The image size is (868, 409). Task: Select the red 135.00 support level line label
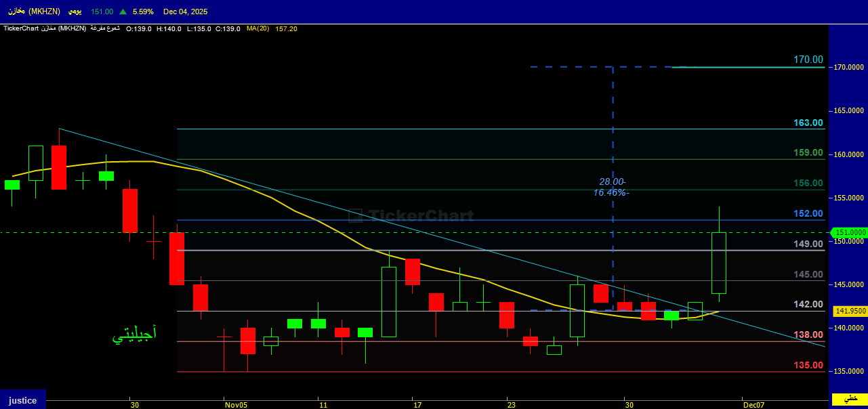coord(808,365)
